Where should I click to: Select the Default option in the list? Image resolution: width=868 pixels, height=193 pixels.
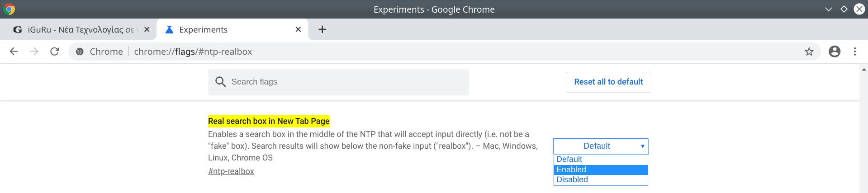pos(600,159)
